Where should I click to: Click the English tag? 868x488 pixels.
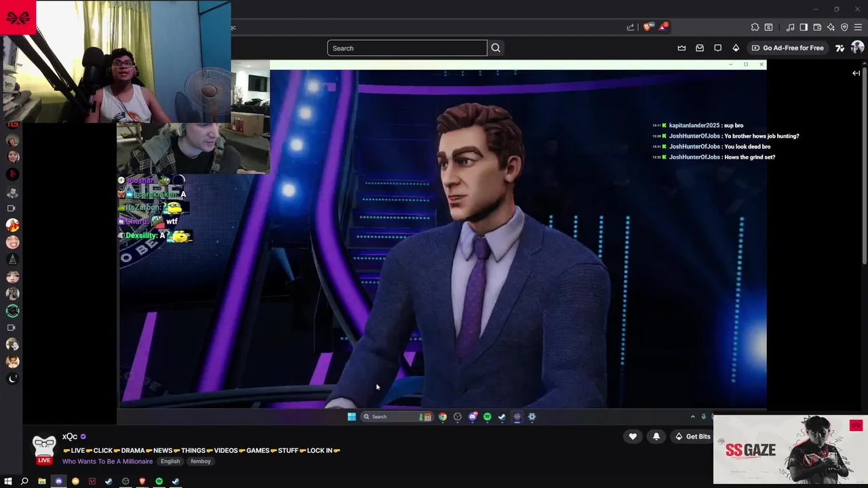coord(170,462)
